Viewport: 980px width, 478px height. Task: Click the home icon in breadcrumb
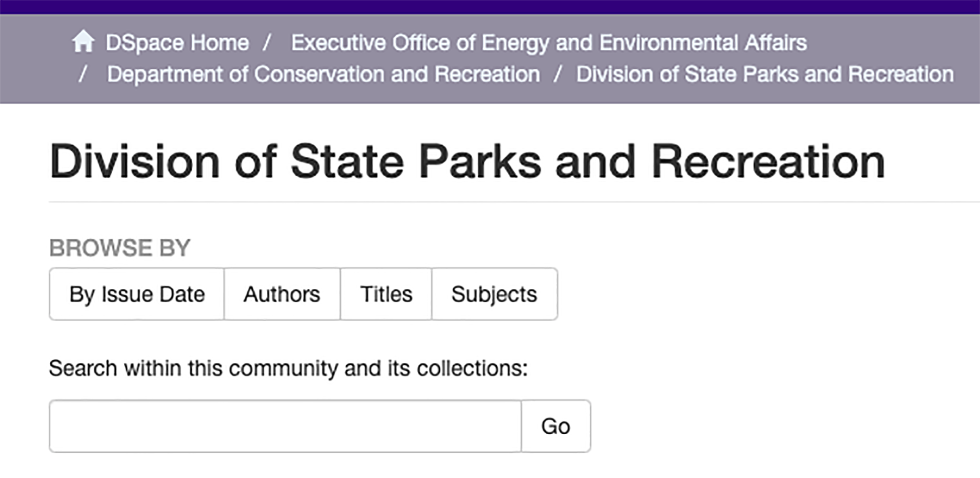tap(83, 42)
